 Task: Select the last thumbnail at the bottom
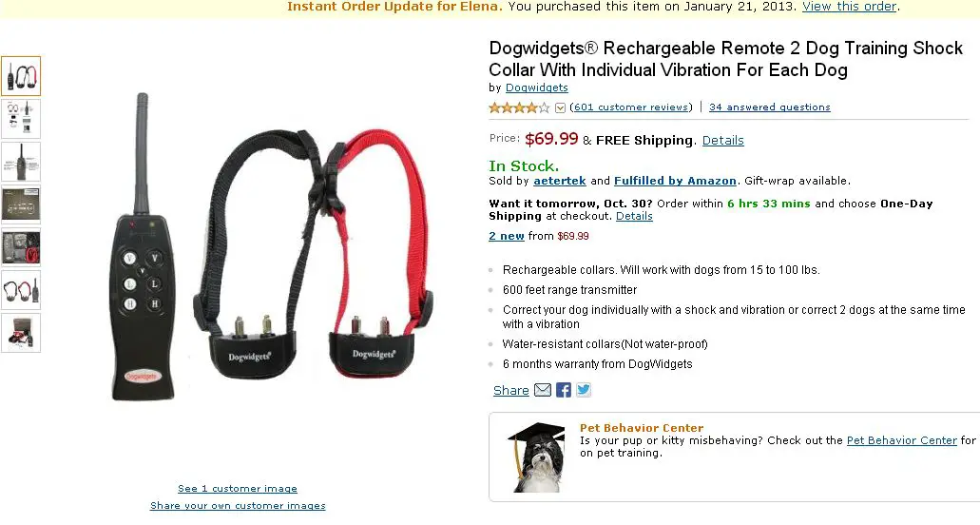click(21, 333)
